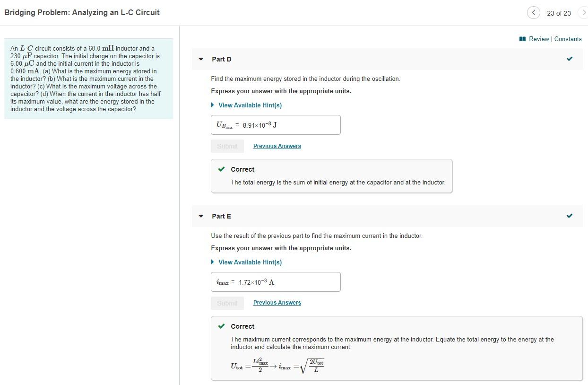Collapse the Part E section
The height and width of the screenshot is (385, 588).
(x=200, y=216)
